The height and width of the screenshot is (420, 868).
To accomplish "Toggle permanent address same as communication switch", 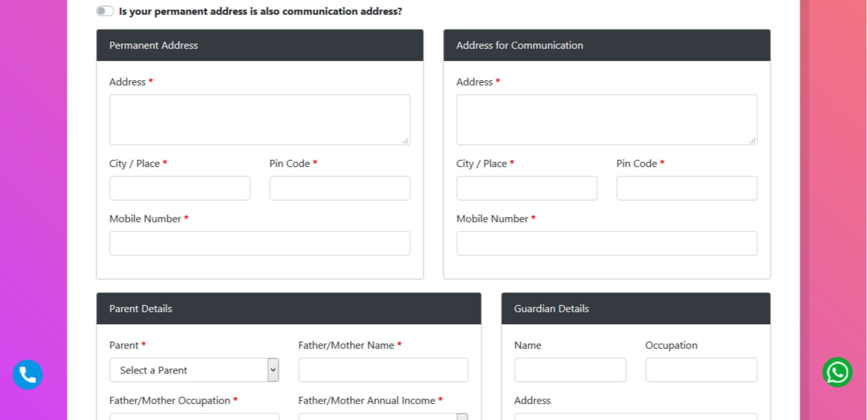I will pos(105,11).
